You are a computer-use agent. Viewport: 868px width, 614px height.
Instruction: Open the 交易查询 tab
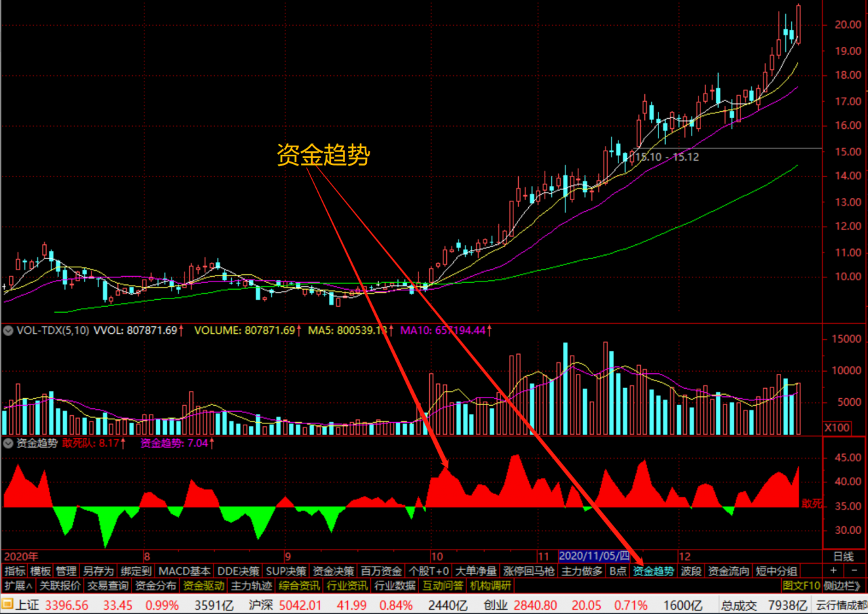tap(108, 586)
